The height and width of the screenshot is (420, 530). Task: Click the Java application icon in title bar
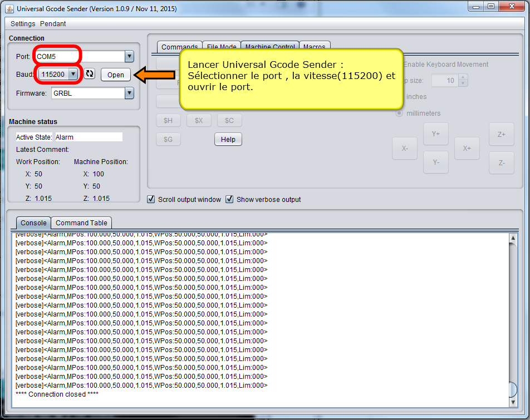[x=9, y=8]
